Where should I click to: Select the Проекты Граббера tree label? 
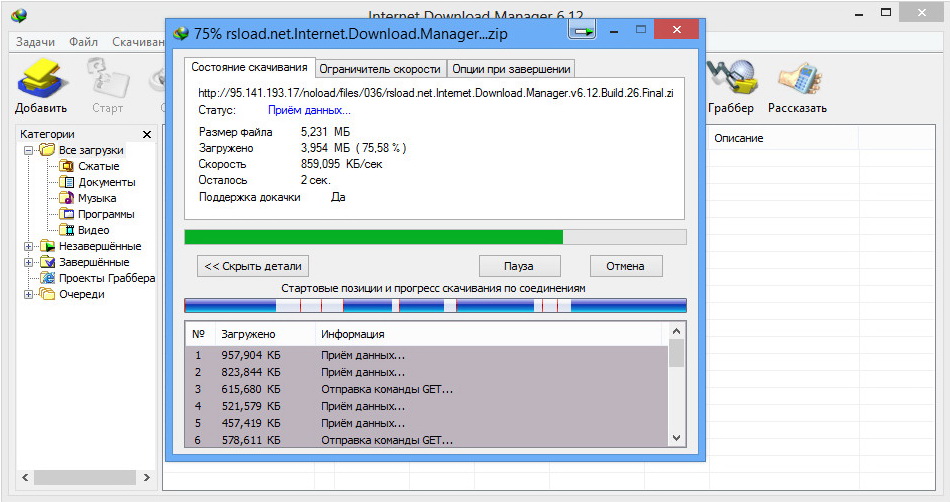[107, 278]
